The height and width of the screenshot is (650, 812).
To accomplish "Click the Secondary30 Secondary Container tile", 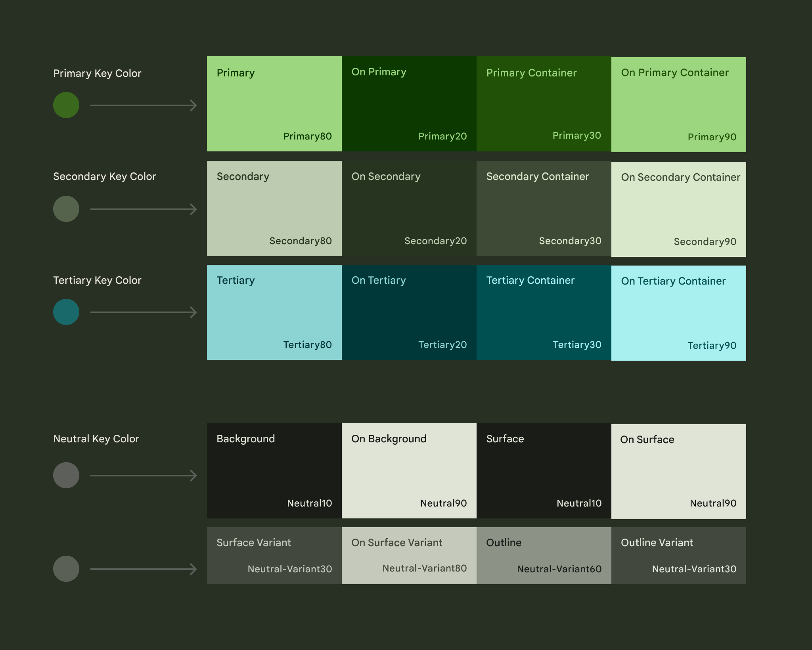I will point(543,208).
